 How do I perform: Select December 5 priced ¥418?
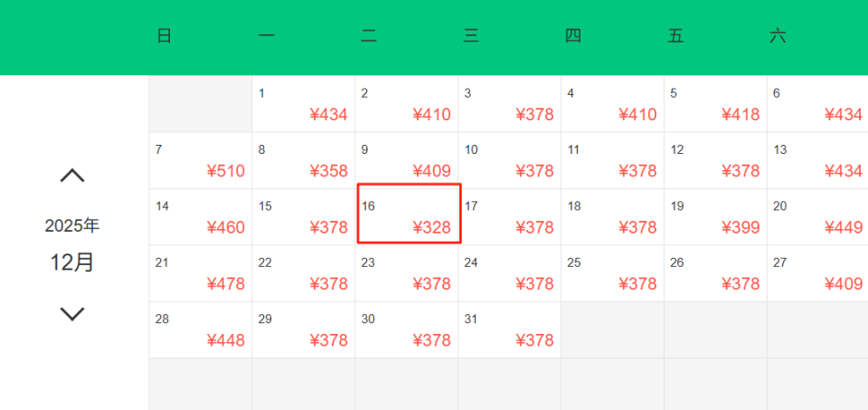[715, 104]
